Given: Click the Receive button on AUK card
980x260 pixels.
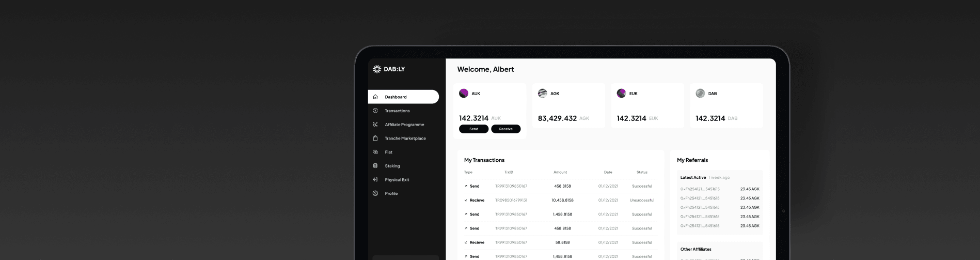Looking at the screenshot, I should [505, 129].
